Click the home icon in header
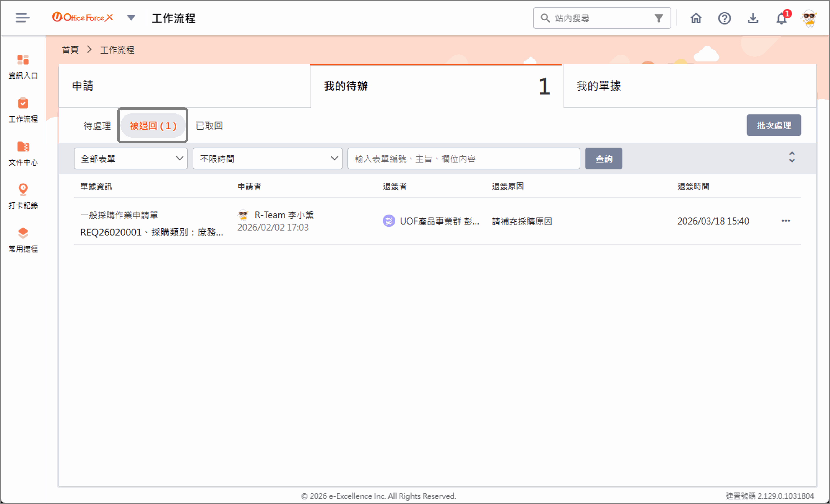 [x=696, y=18]
